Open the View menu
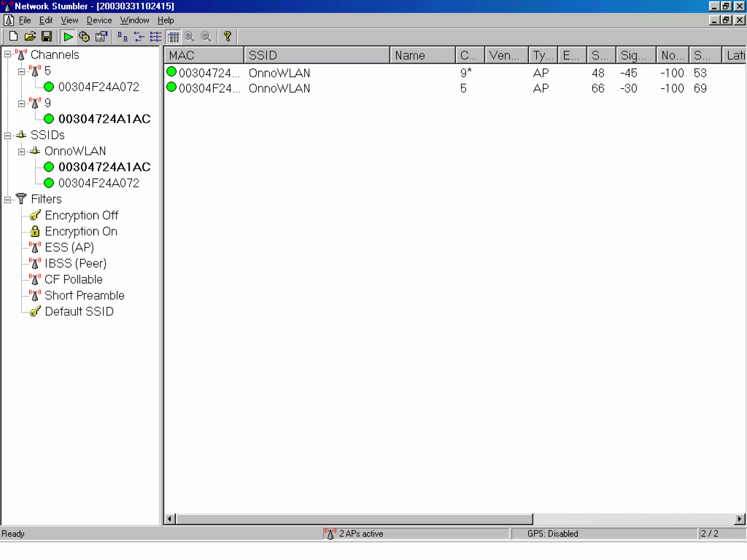Image resolution: width=747 pixels, height=560 pixels. pos(69,20)
